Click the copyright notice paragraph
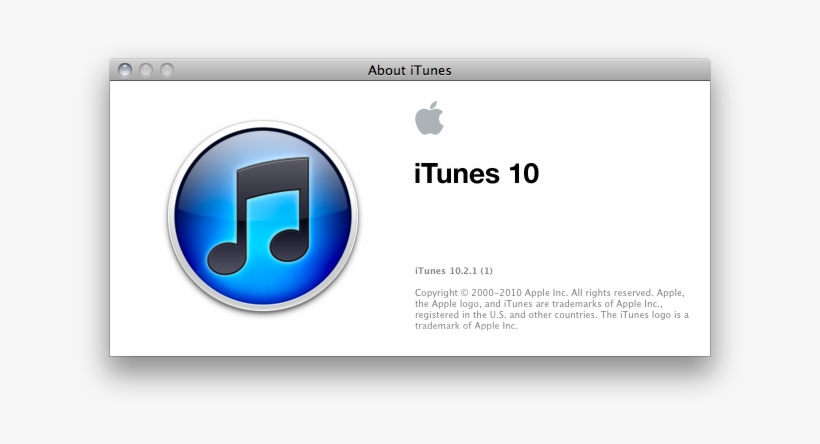Viewport: 820px width, 444px height. click(x=552, y=309)
